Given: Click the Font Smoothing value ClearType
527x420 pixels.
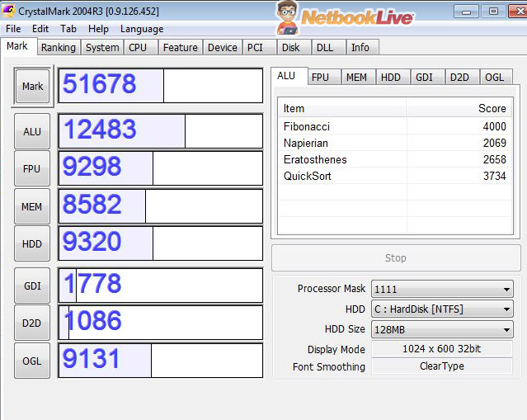Looking at the screenshot, I should pyautogui.click(x=441, y=366).
